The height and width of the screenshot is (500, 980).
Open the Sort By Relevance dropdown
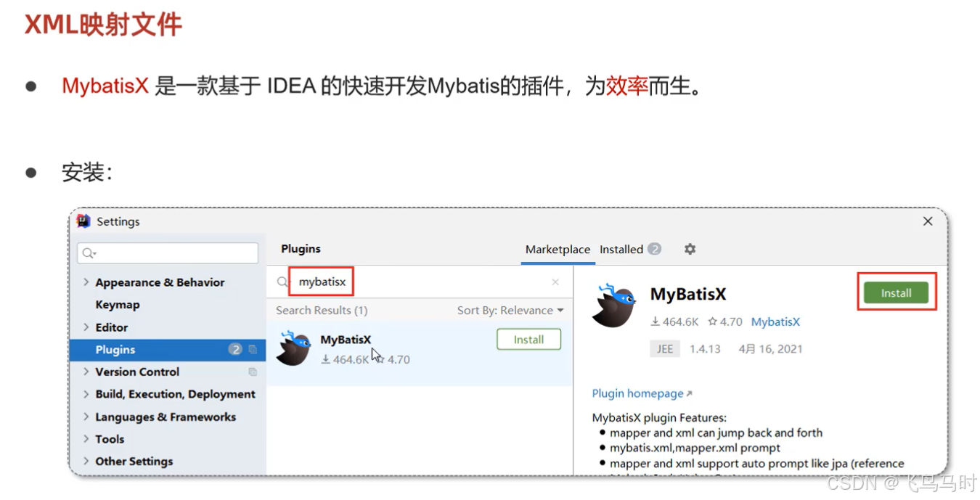(510, 311)
